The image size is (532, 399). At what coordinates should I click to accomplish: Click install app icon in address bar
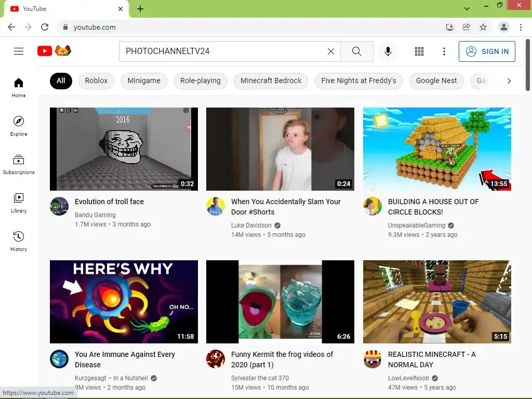coord(450,27)
